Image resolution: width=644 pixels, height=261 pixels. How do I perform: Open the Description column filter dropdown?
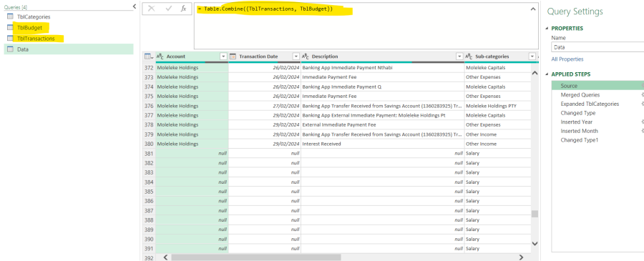tap(459, 56)
